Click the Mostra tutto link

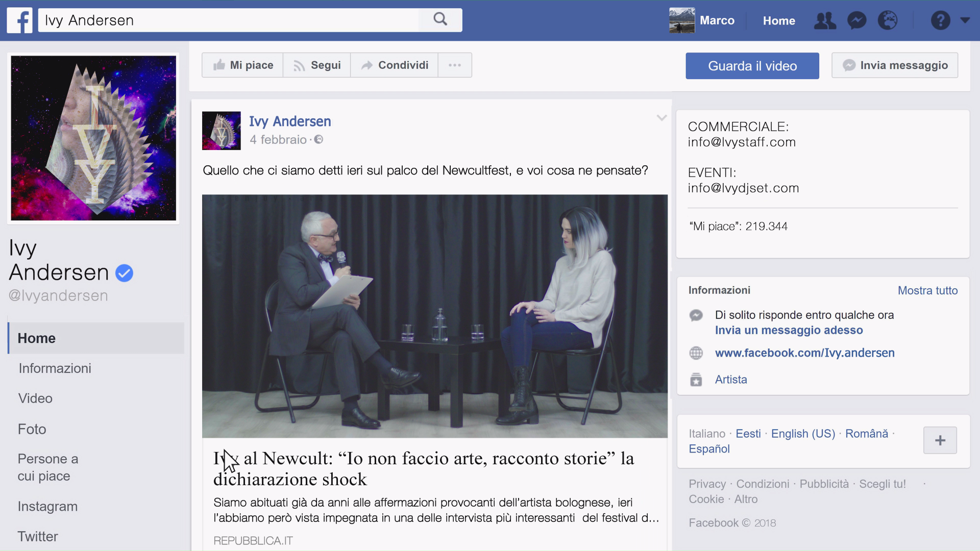[x=927, y=290]
